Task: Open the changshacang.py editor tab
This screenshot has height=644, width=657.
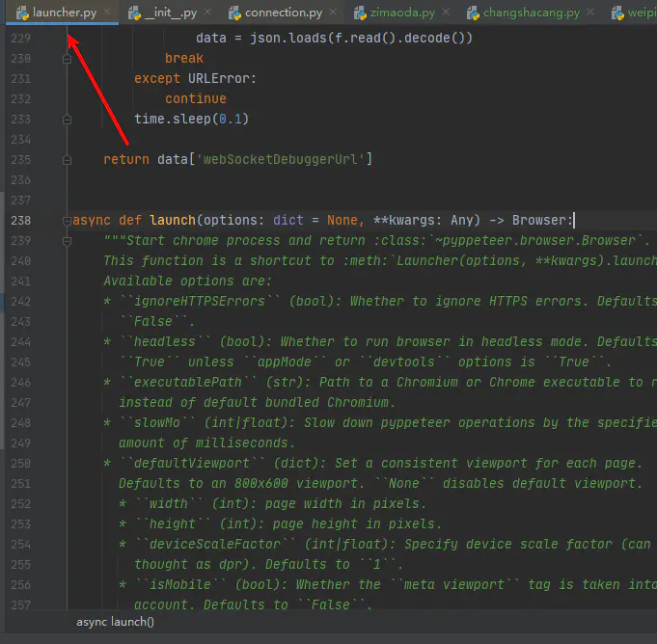Action: pos(532,13)
